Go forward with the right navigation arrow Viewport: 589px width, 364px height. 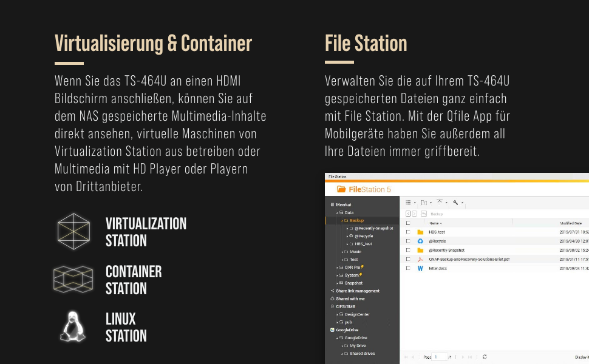[414, 214]
